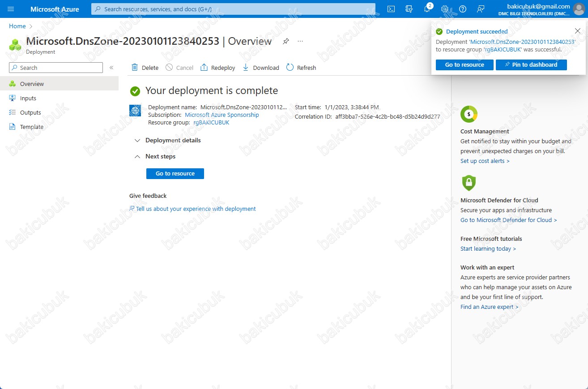588x389 pixels.
Task: Focus the global search resources box
Action: pos(233,9)
